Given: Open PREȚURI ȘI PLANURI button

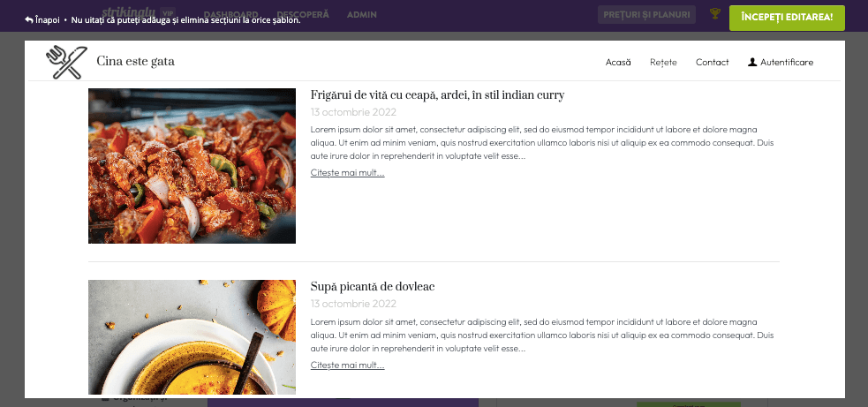Looking at the screenshot, I should [646, 15].
